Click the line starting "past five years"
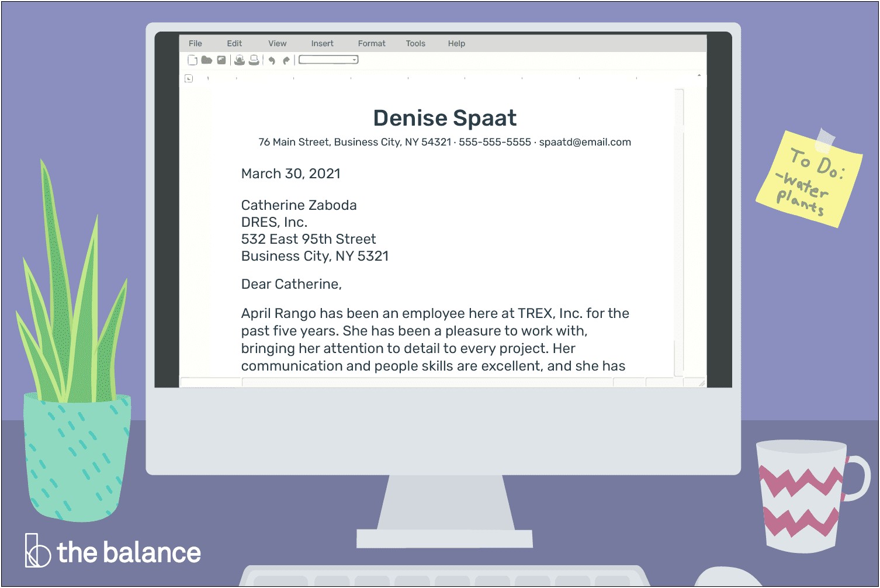 (414, 331)
